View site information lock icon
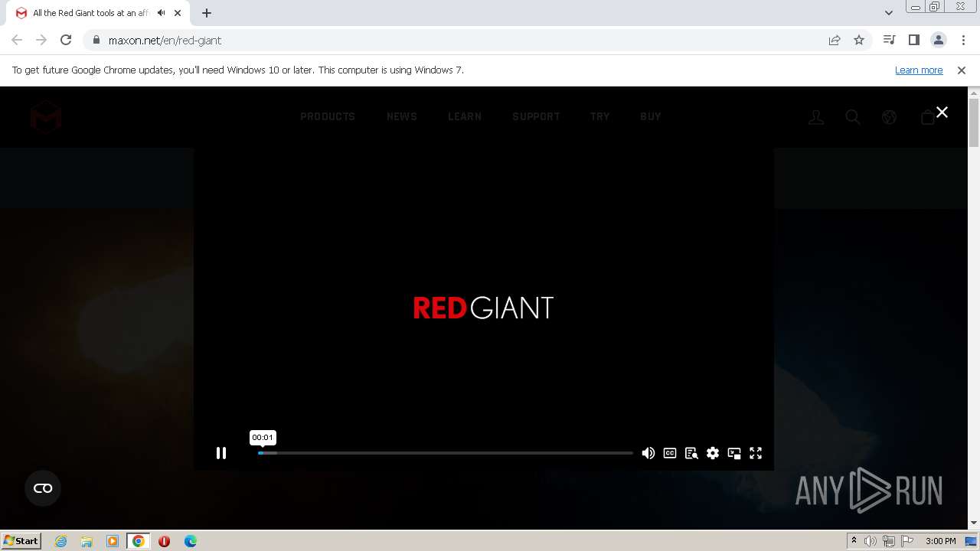The height and width of the screenshot is (551, 980). click(x=96, y=40)
